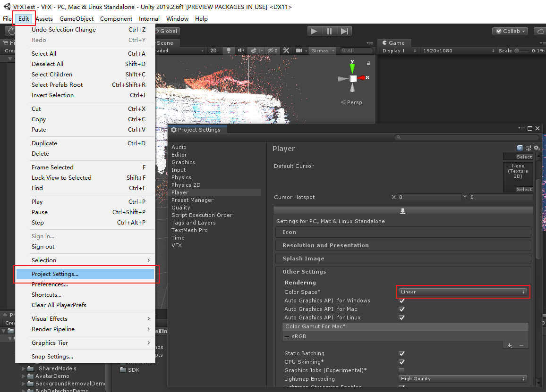
Task: Select Graphics in Project Settings list
Action: coord(183,162)
